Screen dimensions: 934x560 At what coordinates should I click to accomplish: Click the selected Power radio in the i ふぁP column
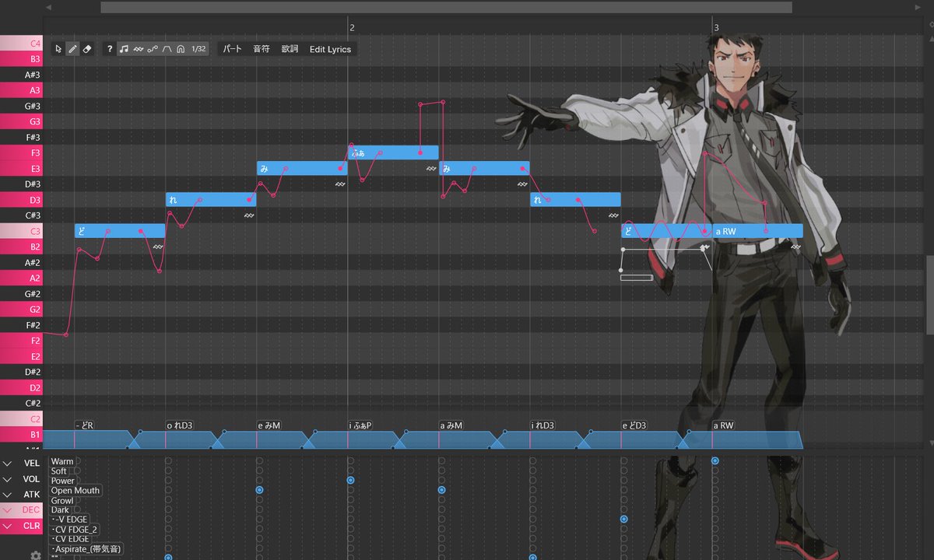(x=350, y=481)
